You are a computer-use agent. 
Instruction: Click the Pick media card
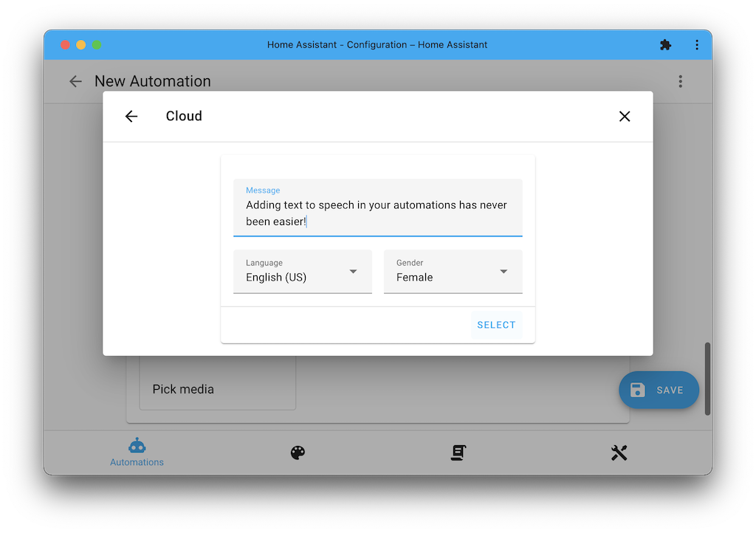(x=217, y=387)
